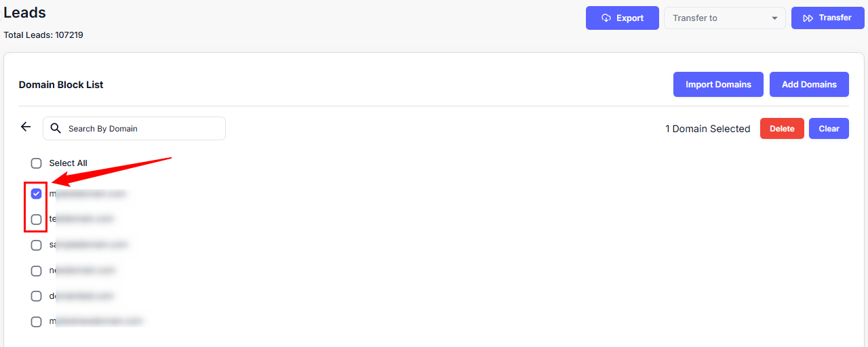Click the Import Domains button
Viewport: 868px width, 347px height.
(x=718, y=85)
